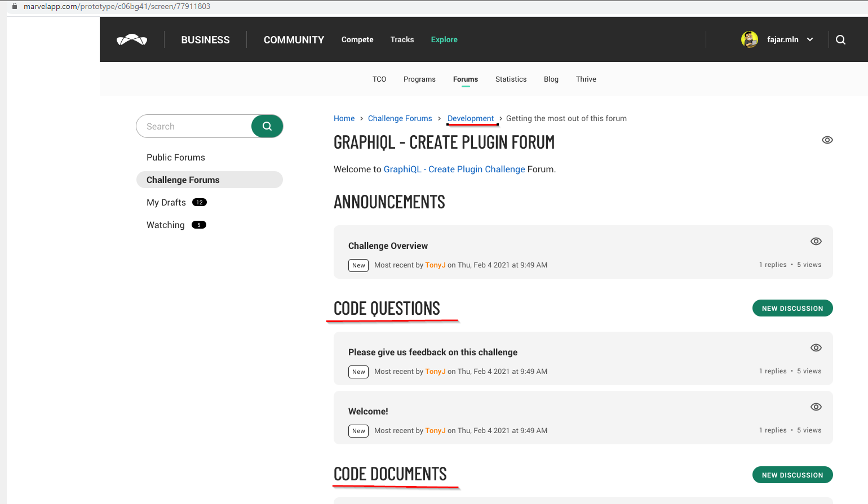Click TonyJ on the Welcome! row
868x504 pixels.
[435, 431]
